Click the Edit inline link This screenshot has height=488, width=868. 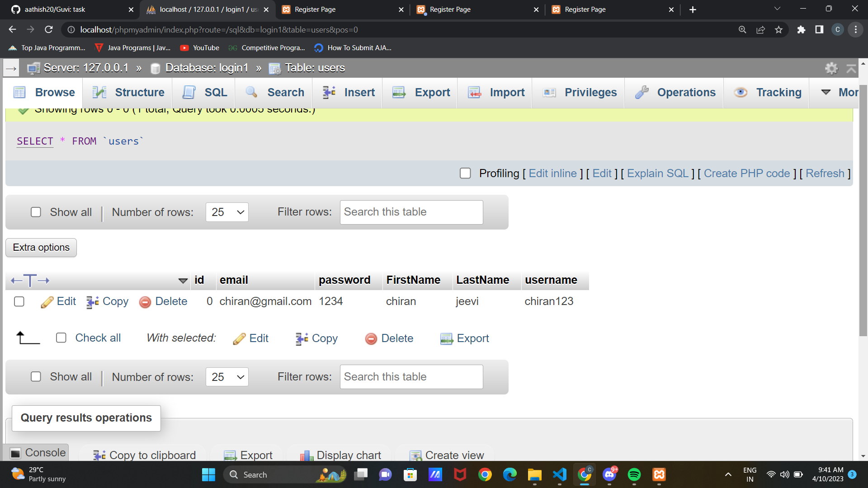pos(552,174)
